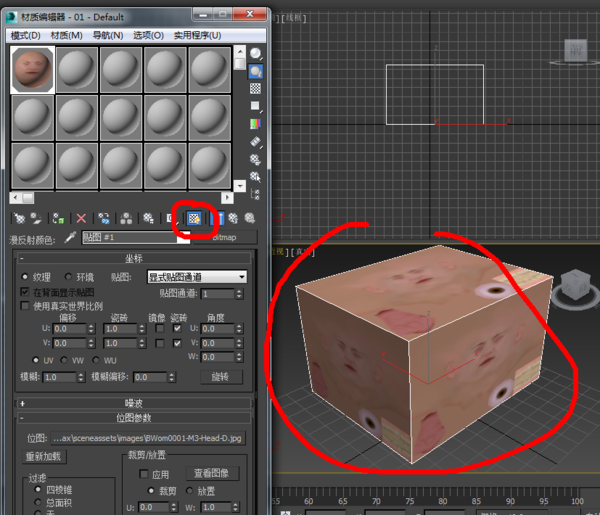Click the 查看图像 button
The image size is (600, 515).
point(212,473)
